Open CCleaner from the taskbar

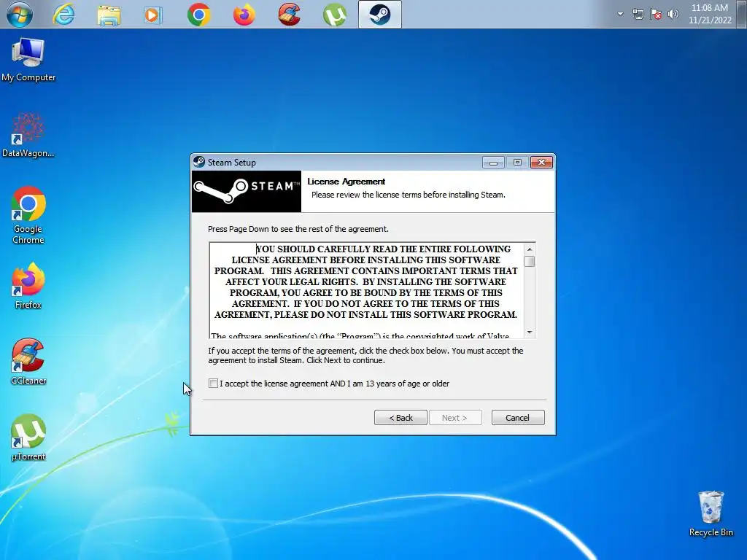(x=289, y=15)
